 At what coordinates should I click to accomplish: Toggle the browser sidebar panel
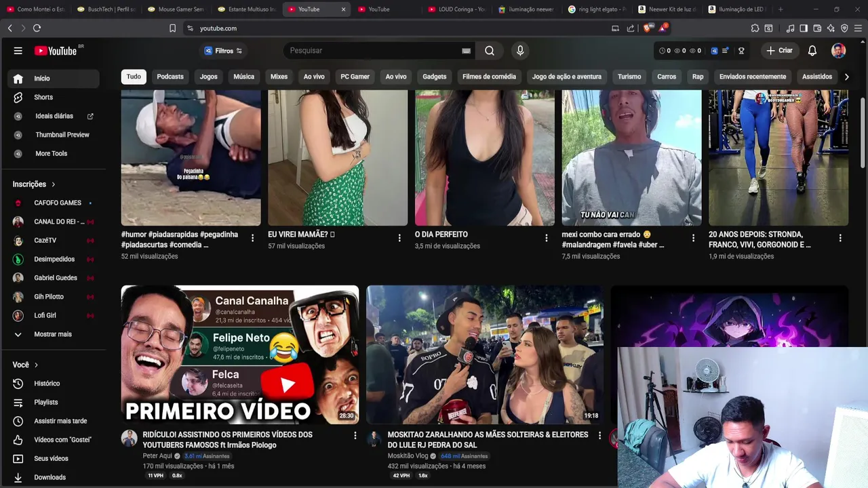tap(804, 28)
